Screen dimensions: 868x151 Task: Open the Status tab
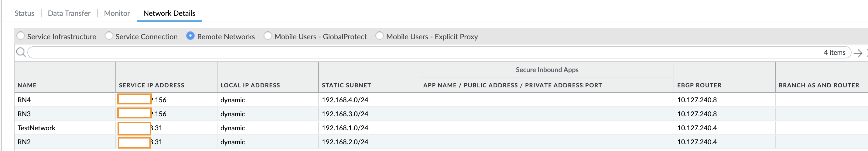[24, 13]
